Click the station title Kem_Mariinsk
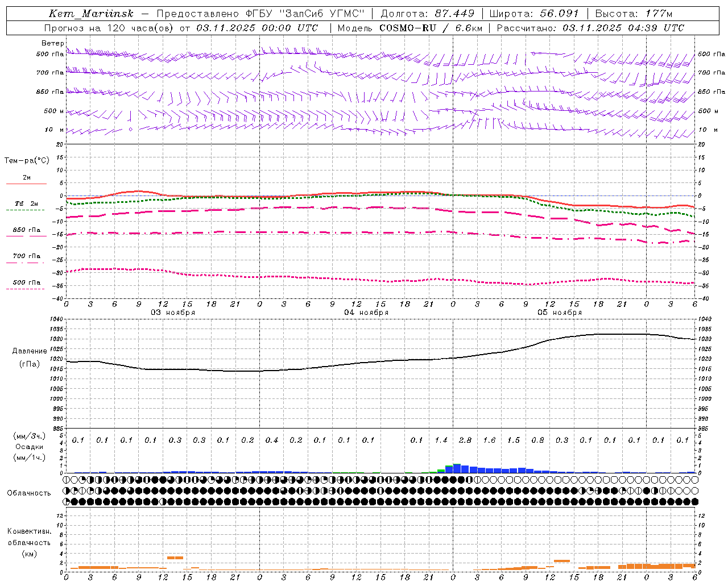Image resolution: width=728 pixels, height=582 pixels. point(92,14)
